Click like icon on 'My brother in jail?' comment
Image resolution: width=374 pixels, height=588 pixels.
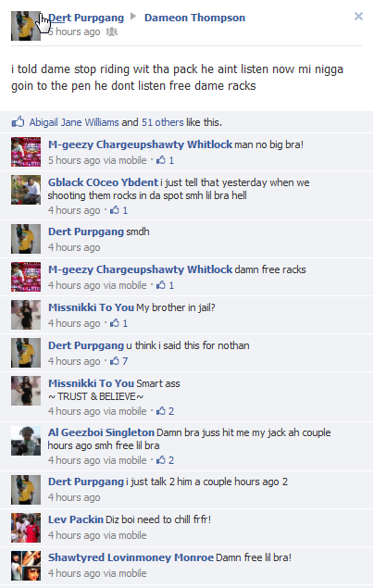(x=114, y=323)
